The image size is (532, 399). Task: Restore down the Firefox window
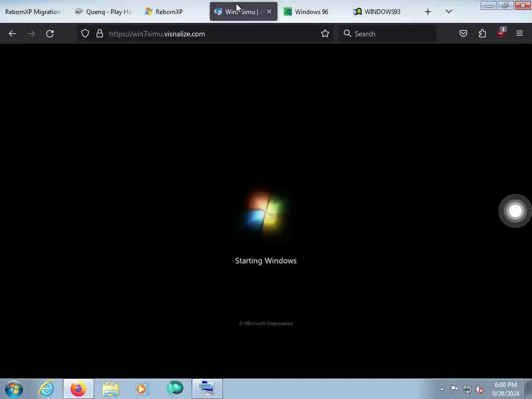tap(505, 5)
